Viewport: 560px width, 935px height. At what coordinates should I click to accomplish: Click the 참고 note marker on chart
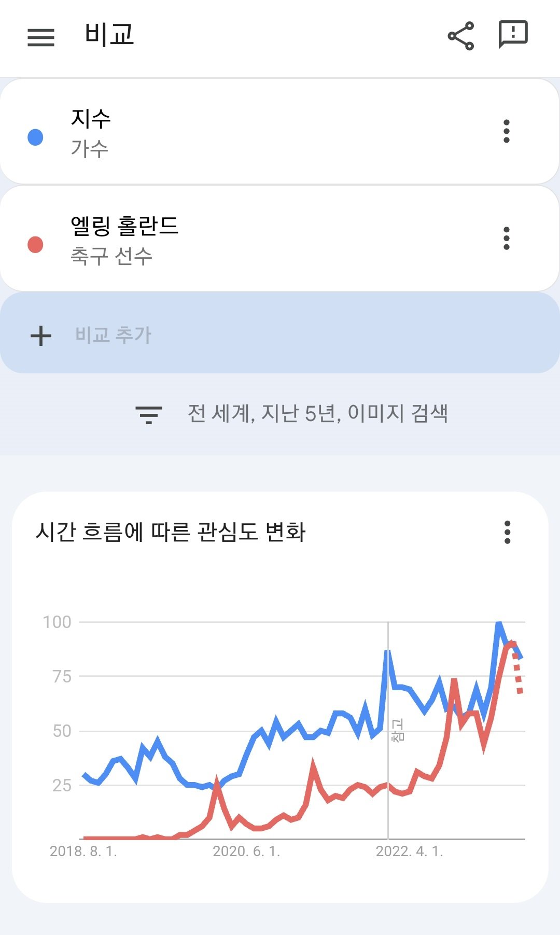tap(397, 730)
